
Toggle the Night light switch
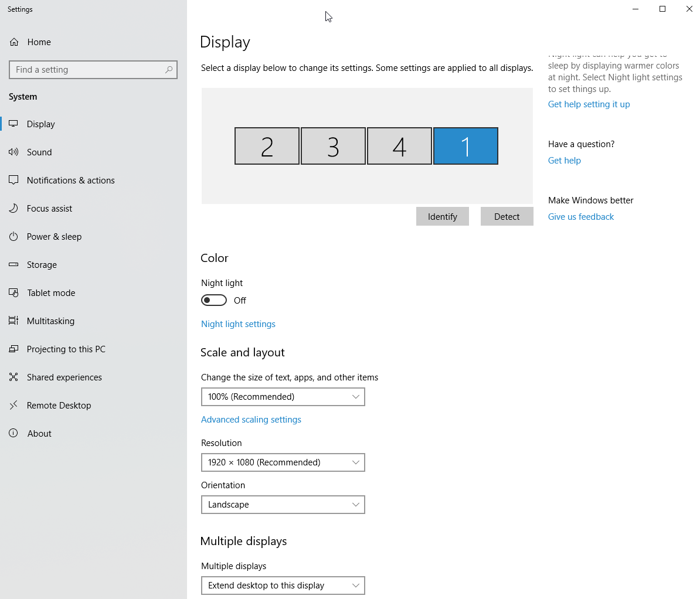point(214,301)
